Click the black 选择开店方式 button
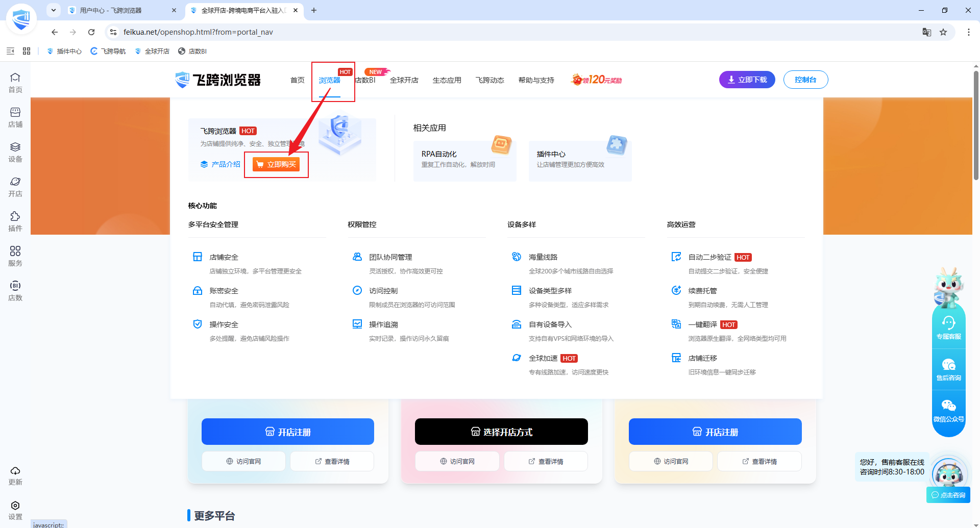Viewport: 980px width, 528px height. coord(501,432)
